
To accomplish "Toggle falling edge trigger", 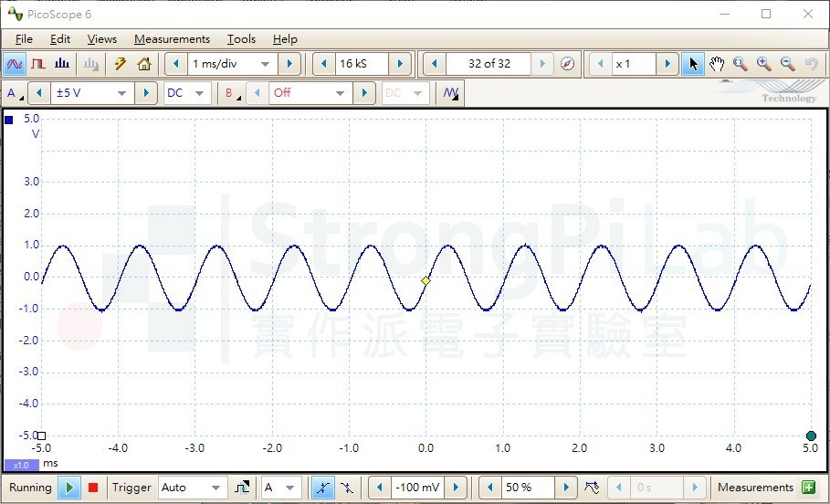I will coord(347,488).
